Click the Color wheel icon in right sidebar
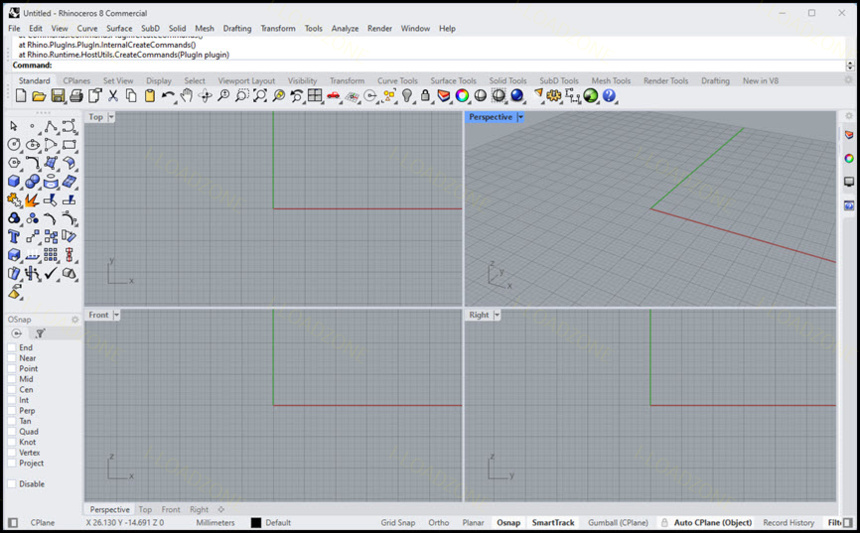 coord(849,158)
